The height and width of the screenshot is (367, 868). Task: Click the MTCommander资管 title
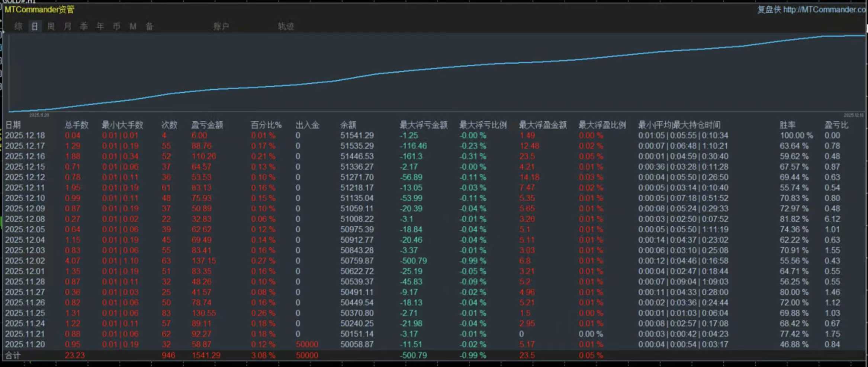39,10
